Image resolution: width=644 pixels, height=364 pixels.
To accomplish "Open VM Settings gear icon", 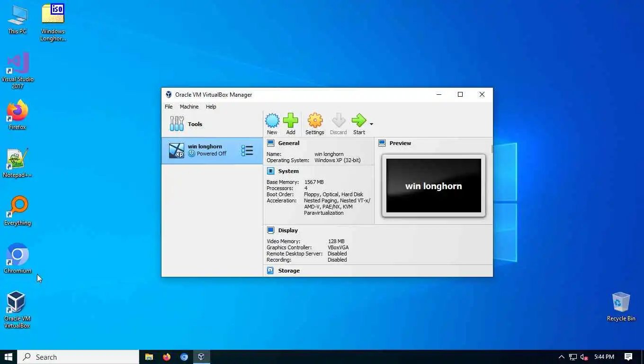I will click(x=315, y=121).
